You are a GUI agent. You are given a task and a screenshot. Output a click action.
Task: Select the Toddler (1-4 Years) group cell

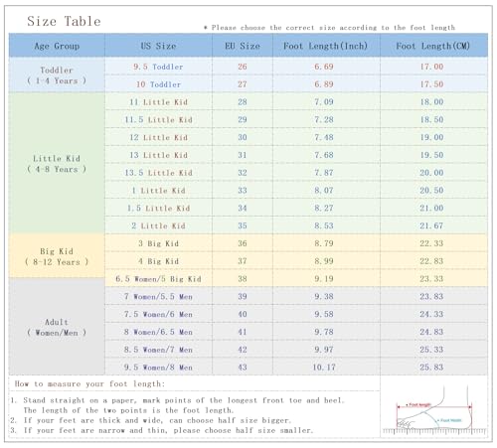tap(57, 75)
